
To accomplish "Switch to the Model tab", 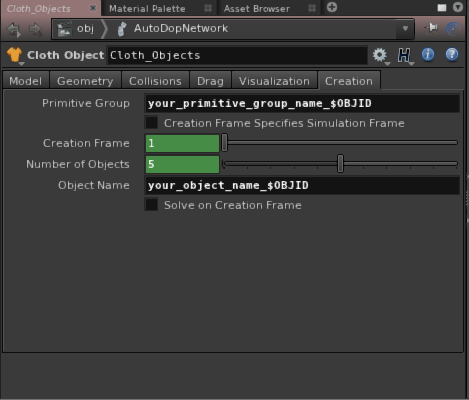I will point(26,81).
